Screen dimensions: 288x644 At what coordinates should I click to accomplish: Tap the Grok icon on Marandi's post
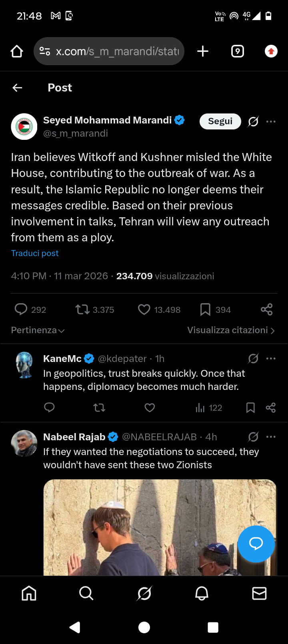pos(253,121)
